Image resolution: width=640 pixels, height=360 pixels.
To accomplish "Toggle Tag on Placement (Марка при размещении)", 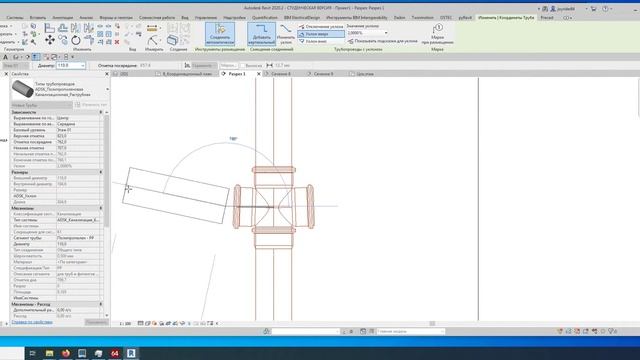I will [438, 34].
